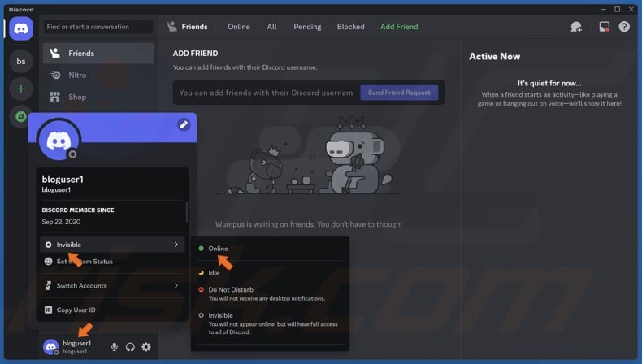Switch to the Online tab

[x=239, y=27]
